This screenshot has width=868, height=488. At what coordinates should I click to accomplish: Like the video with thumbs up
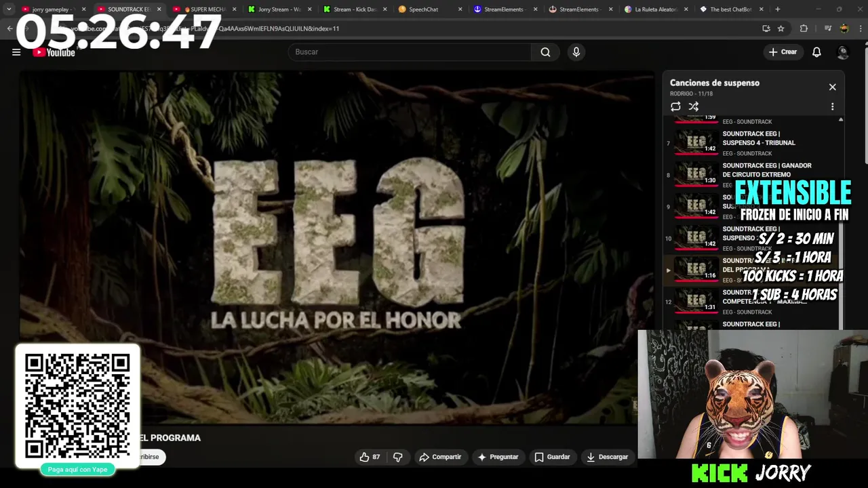(370, 457)
